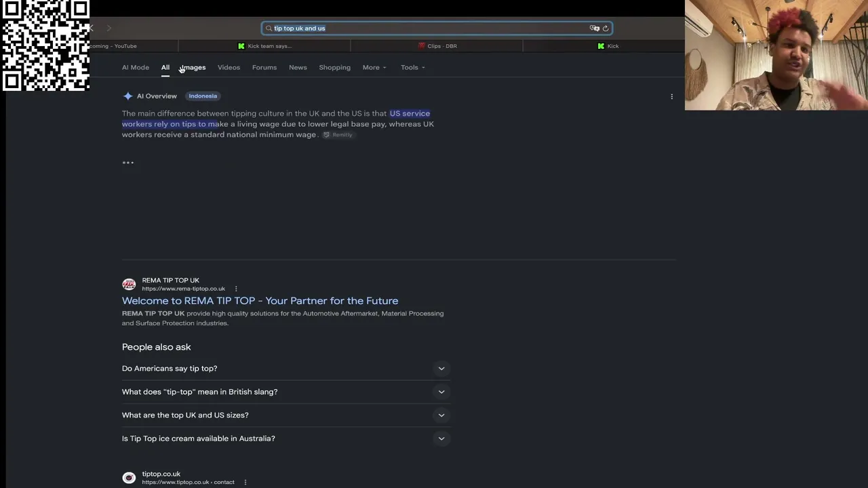This screenshot has height=488, width=868.
Task: Click the QR code overlay image
Action: pyautogui.click(x=45, y=45)
